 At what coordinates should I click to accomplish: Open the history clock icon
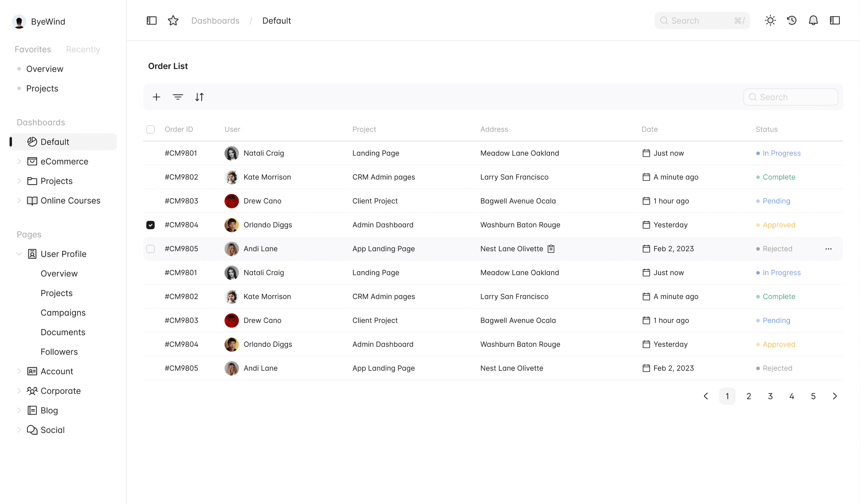[x=791, y=21]
